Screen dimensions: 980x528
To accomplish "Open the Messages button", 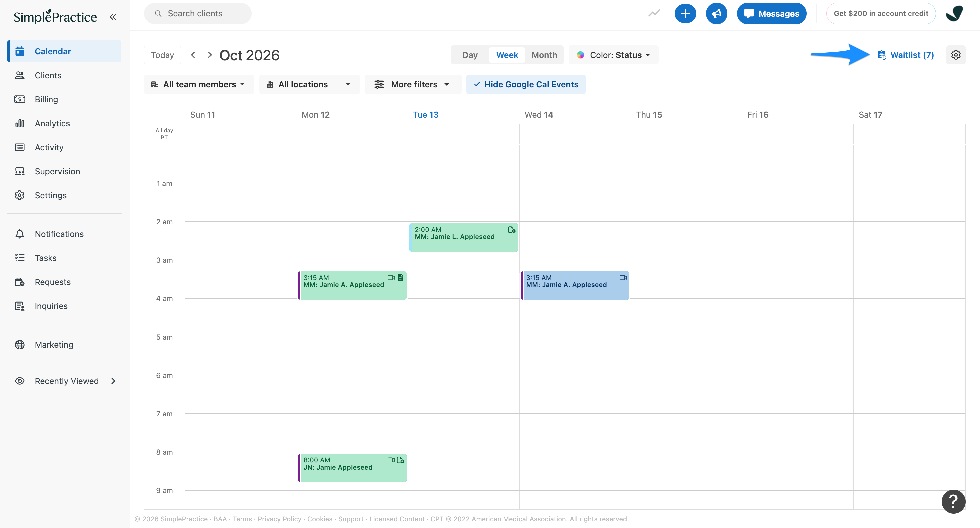I will click(x=772, y=14).
